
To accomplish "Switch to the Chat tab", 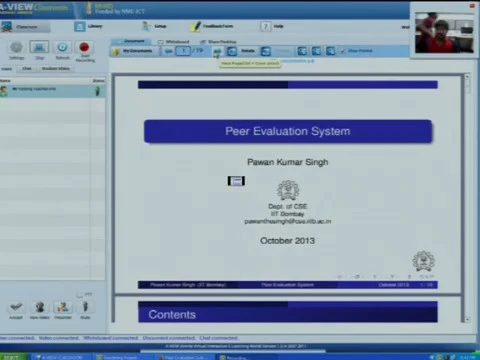I will coord(27,69).
